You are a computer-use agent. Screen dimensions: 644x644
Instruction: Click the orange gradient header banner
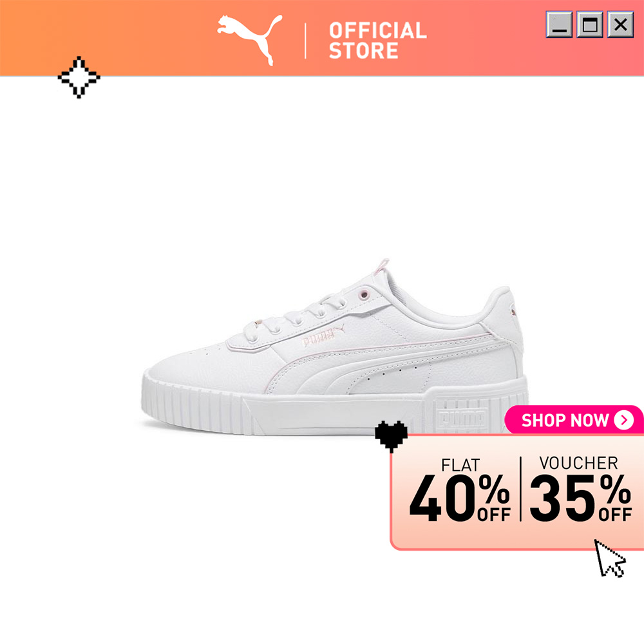click(x=322, y=38)
